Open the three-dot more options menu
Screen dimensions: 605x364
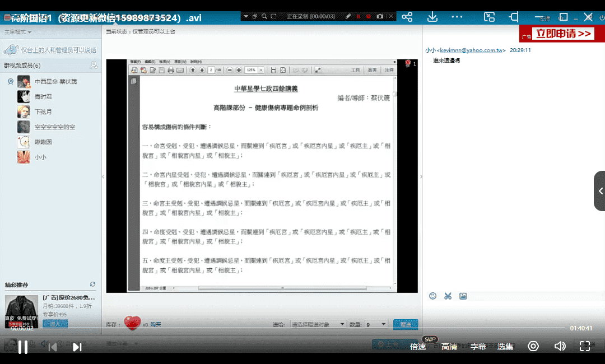(457, 17)
